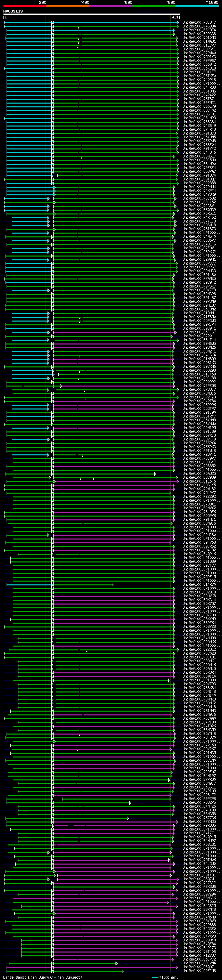This screenshot has height=980, width=222.
Task: Select the UniRef100_B7FK48 label
Action: coord(199,129)
